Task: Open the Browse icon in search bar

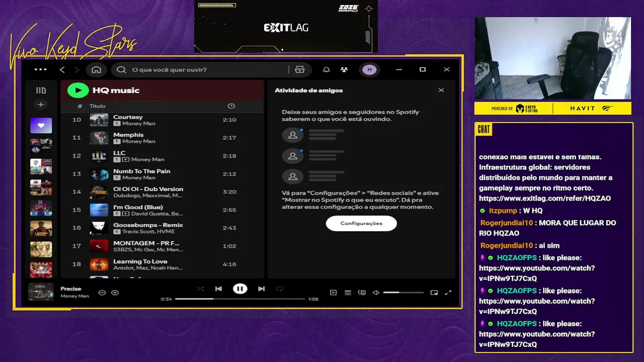Action: point(300,69)
